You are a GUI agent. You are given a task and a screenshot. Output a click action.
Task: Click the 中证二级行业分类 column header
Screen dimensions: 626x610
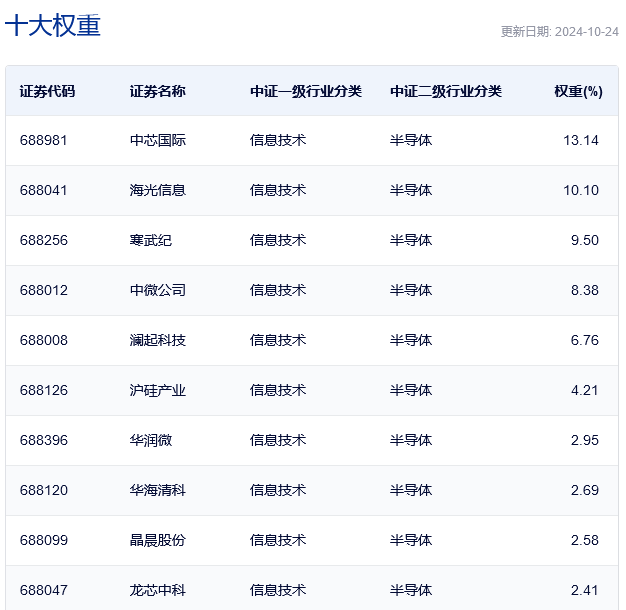(x=445, y=91)
